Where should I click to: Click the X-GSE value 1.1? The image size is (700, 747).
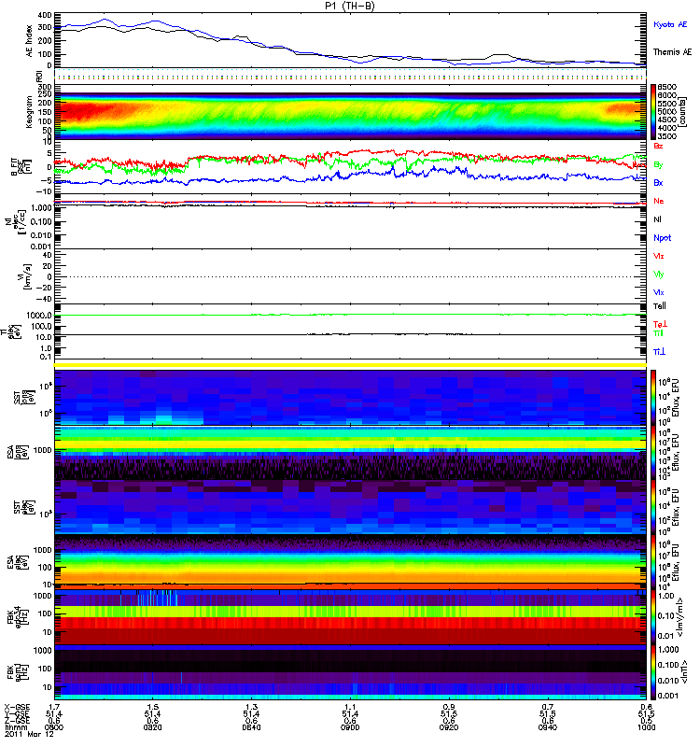[x=350, y=708]
